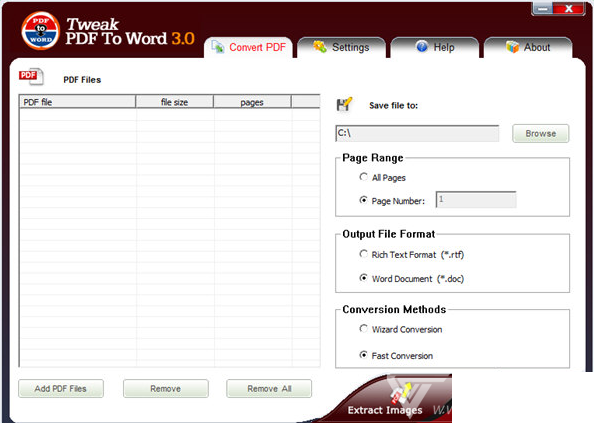
Task: Click the pages column header
Action: tap(252, 102)
